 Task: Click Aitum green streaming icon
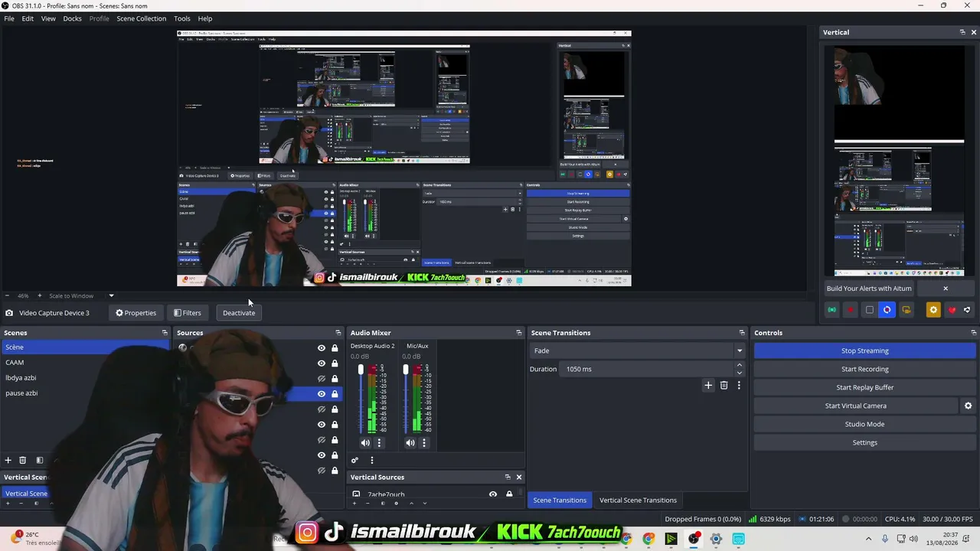point(831,310)
